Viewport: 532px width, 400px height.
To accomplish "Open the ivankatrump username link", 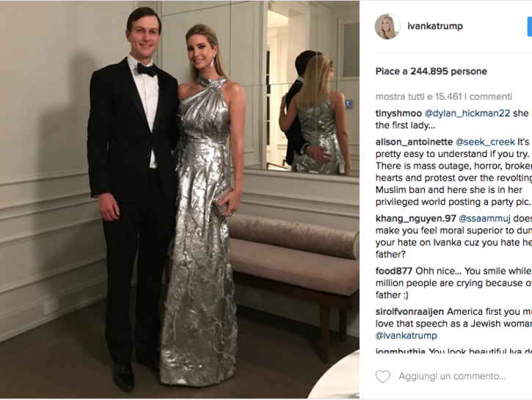I will click(x=435, y=26).
